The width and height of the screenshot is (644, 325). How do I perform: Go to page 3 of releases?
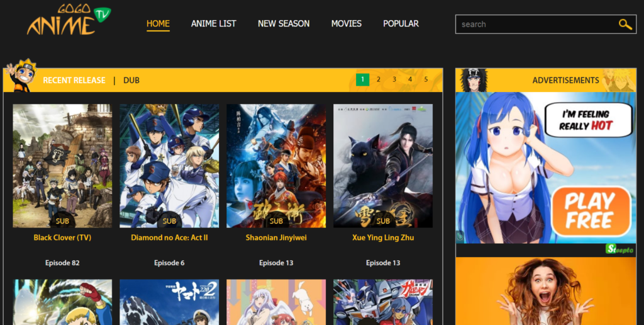coord(394,80)
